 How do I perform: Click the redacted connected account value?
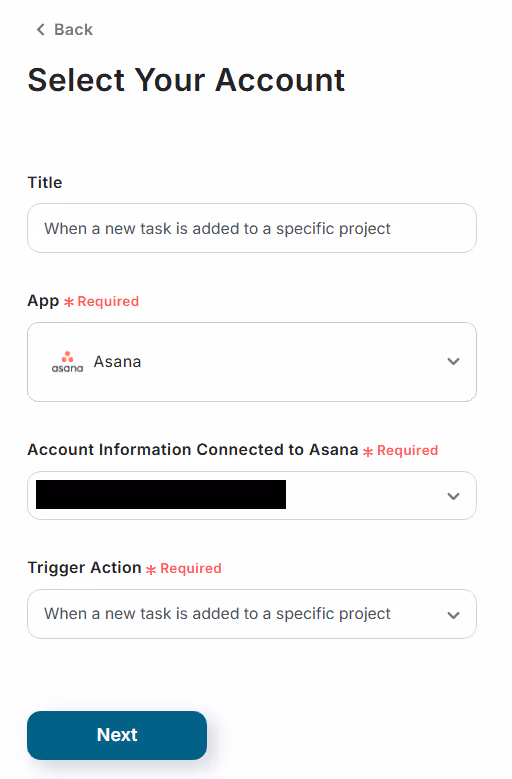(x=161, y=494)
